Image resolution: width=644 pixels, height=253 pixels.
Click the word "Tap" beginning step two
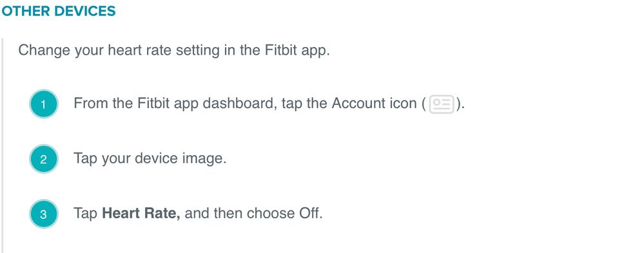pyautogui.click(x=85, y=159)
